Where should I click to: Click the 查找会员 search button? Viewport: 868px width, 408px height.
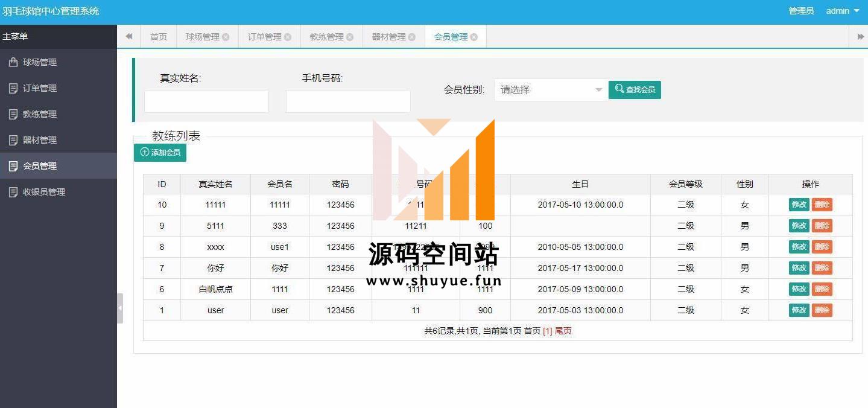coord(635,90)
